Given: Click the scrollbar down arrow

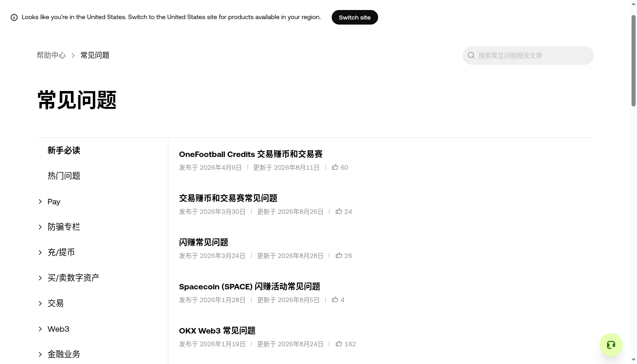Looking at the screenshot, I should click(x=633, y=360).
